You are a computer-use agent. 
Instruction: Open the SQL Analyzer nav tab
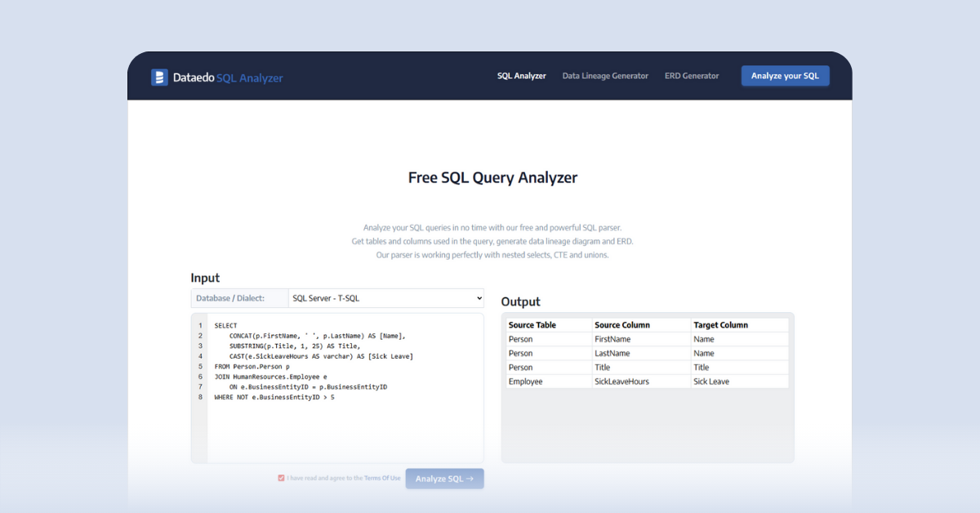(x=521, y=76)
